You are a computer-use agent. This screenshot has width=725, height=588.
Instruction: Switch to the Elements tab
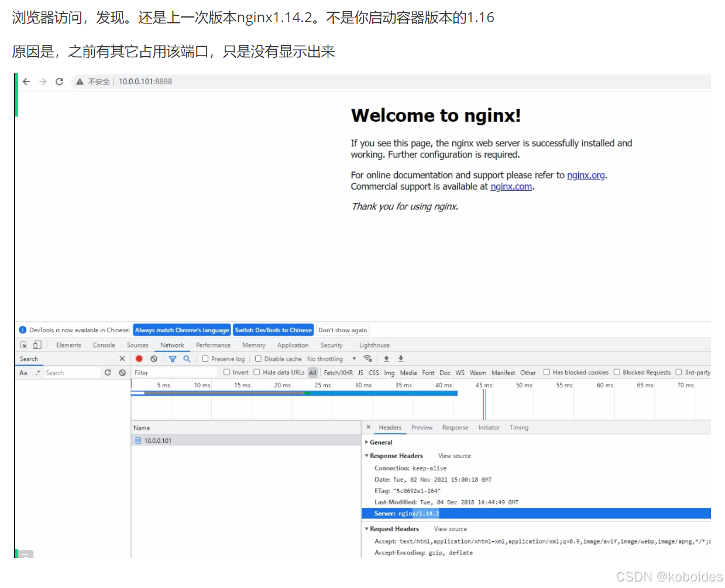pos(68,345)
